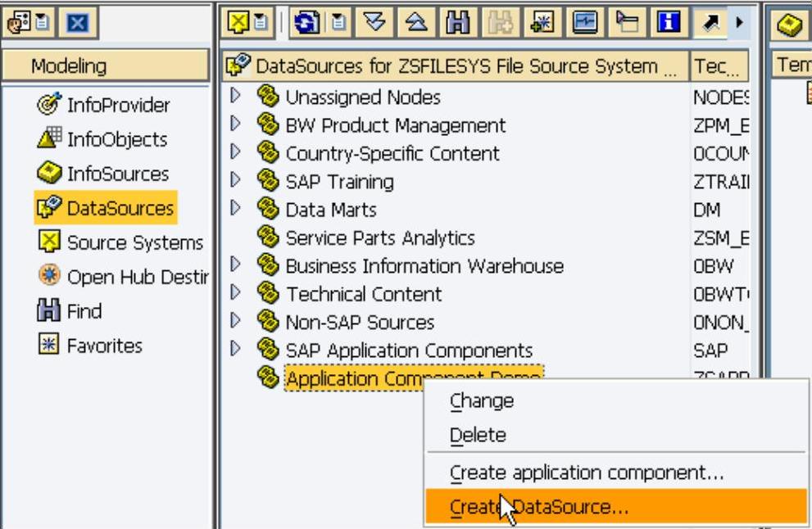Show more toolbar buttons with right arrow
The height and width of the screenshot is (529, 812).
click(740, 22)
